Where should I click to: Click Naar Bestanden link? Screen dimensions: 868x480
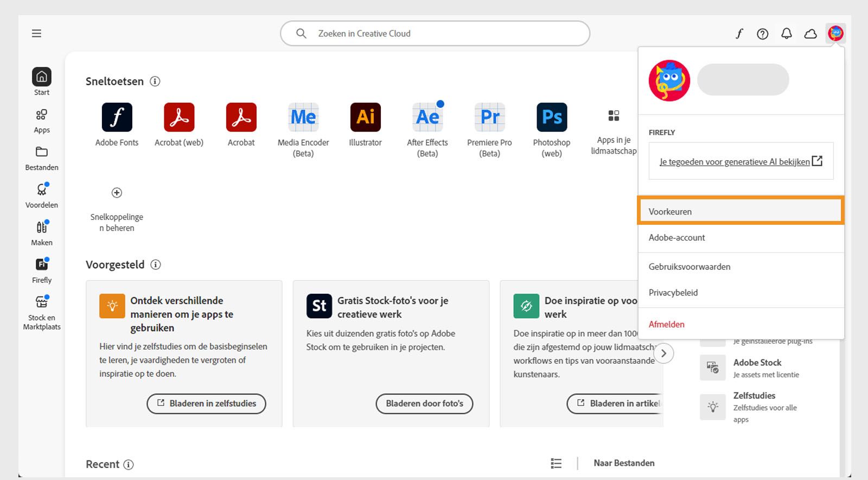[x=624, y=463]
